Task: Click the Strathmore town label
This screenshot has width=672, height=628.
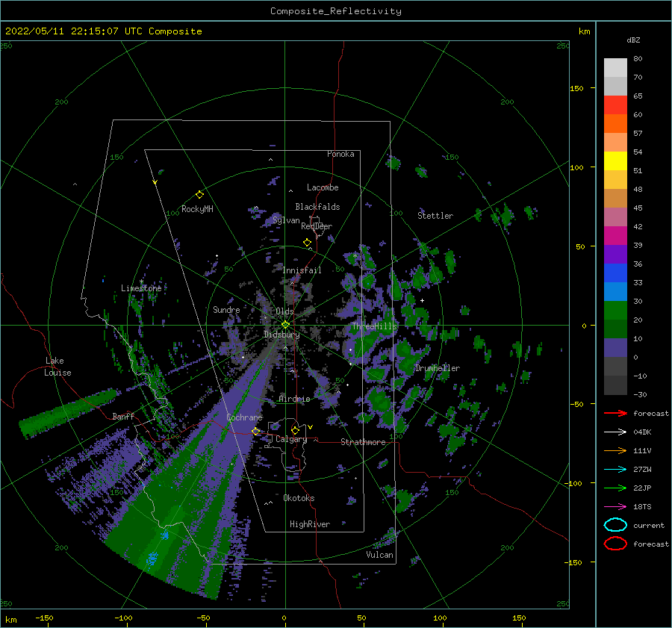Action: point(363,442)
